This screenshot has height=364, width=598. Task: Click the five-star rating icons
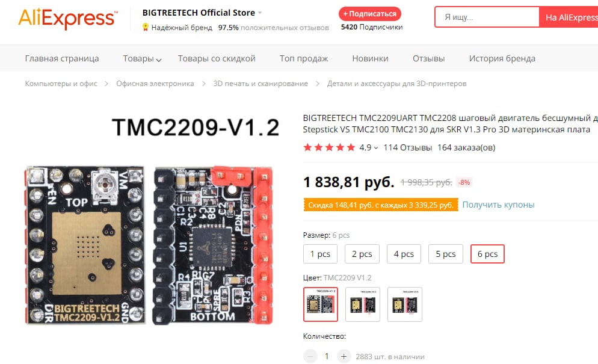pos(329,147)
